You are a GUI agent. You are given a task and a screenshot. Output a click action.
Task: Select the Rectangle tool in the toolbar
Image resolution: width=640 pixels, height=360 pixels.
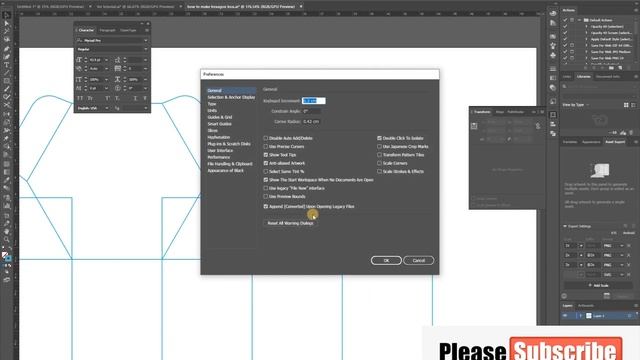(x=7, y=81)
